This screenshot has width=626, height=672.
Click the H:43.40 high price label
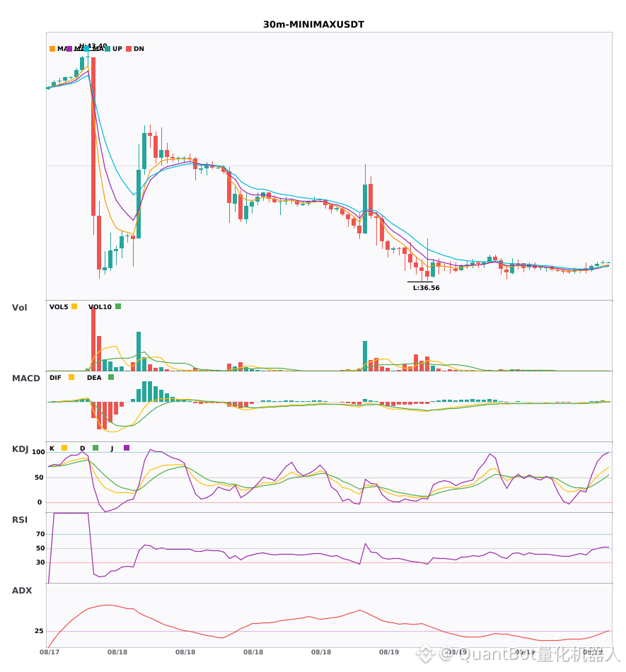point(93,45)
